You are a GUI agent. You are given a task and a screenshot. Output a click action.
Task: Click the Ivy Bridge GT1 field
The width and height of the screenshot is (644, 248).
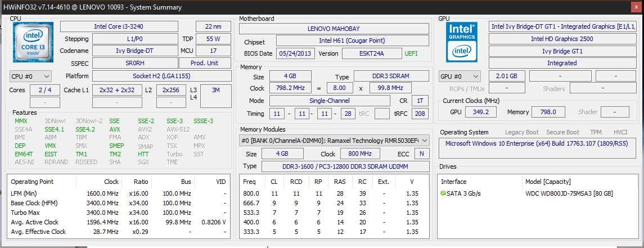tap(562, 51)
